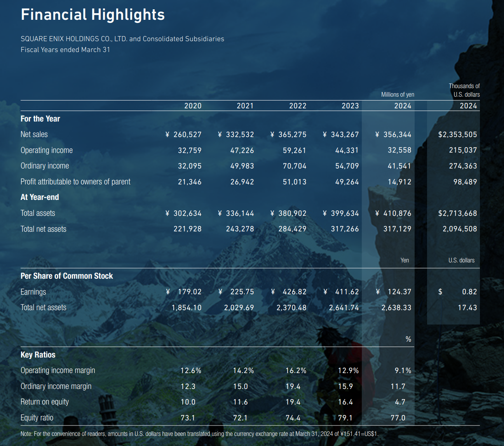Viewport: 504px width, 446px height.
Task: Select net sales value ¥ 343,267
Action: [341, 134]
